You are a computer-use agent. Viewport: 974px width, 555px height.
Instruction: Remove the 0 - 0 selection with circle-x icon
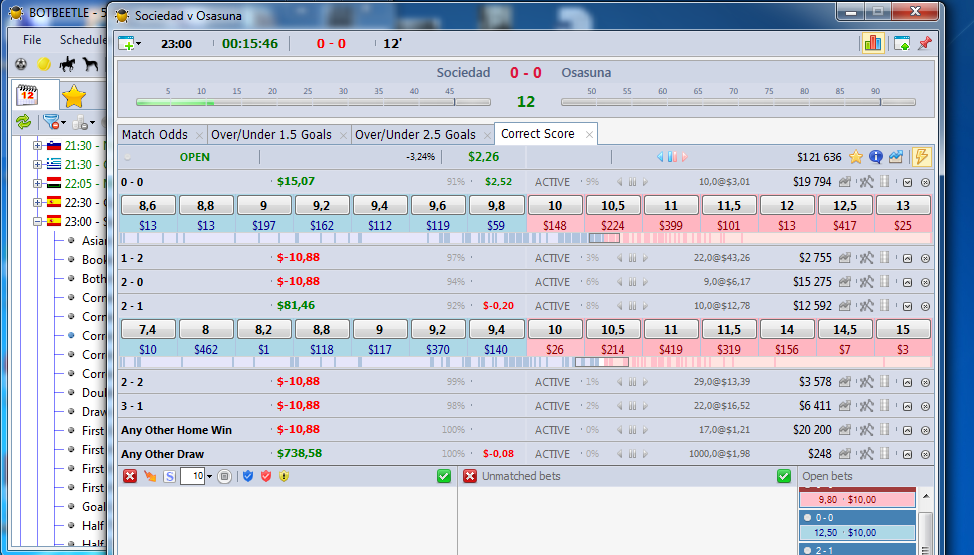pos(926,183)
